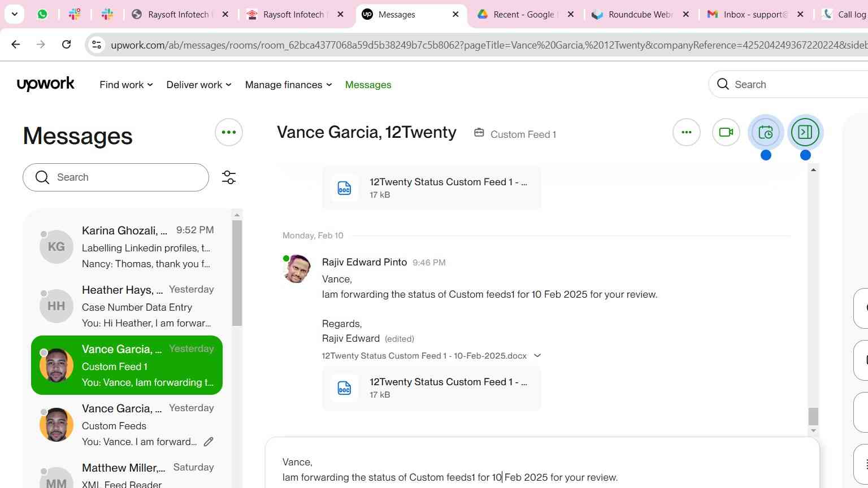Screen dimensions: 868x488
Task: View site information icon in address bar
Action: (97, 45)
